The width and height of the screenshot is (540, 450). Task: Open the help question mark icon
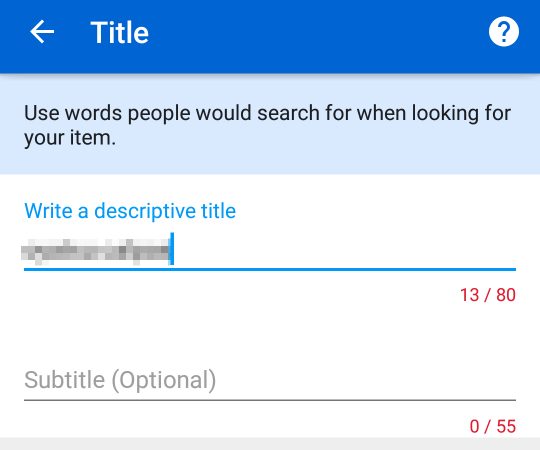(x=503, y=32)
